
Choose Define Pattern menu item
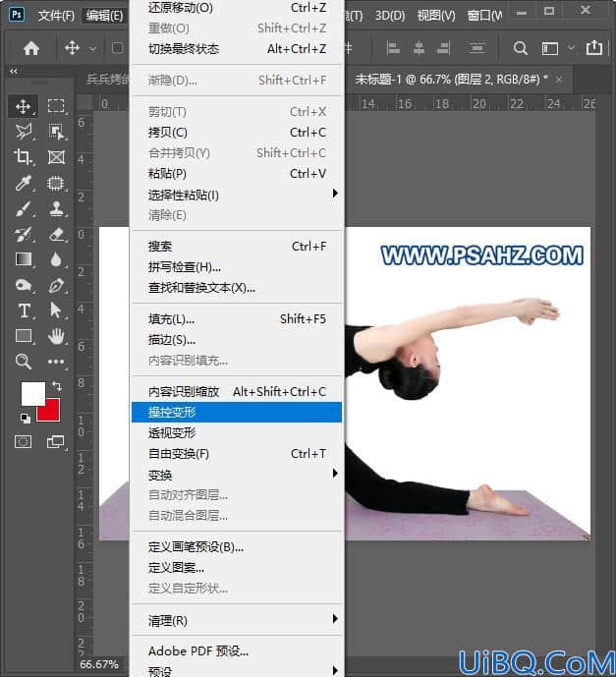pos(237,567)
